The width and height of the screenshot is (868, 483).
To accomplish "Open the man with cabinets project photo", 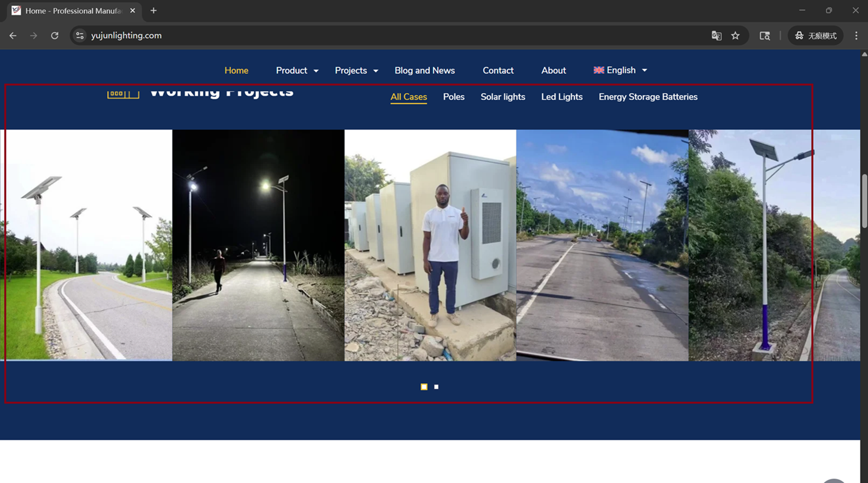I will (430, 245).
